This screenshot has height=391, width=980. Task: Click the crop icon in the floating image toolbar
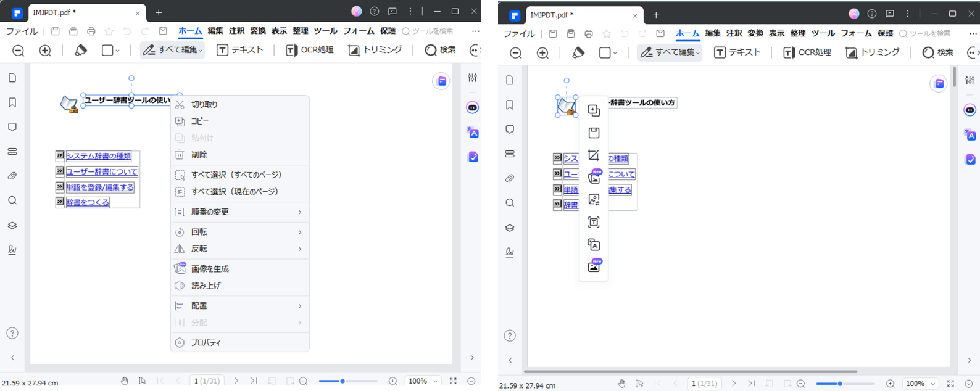594,155
